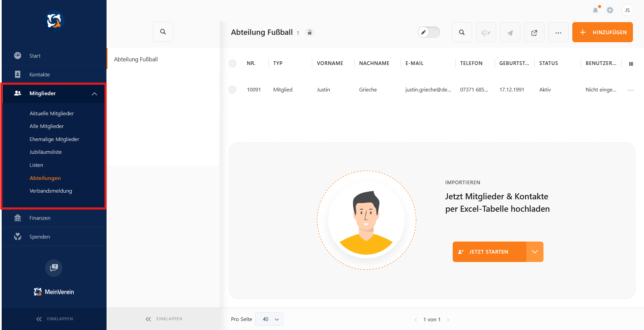Image resolution: width=644 pixels, height=330 pixels.
Task: Open the notifications bell icon
Action: 595,10
